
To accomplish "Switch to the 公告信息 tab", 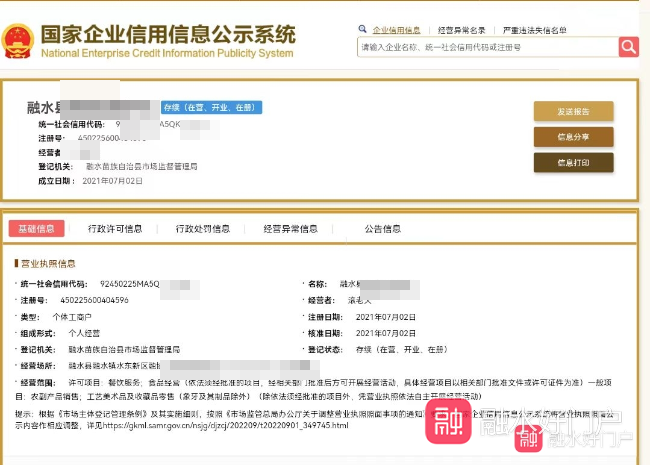I will pos(383,229).
